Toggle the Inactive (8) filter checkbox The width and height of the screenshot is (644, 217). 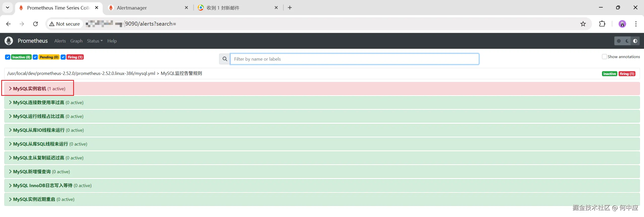tap(8, 57)
